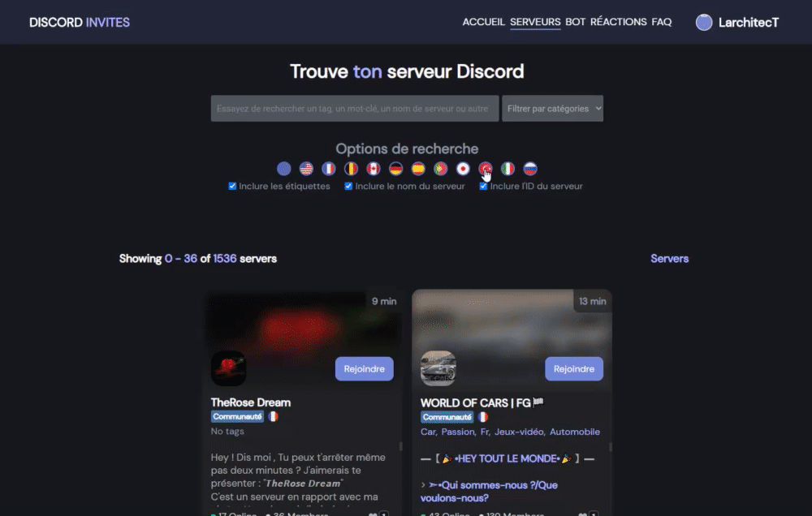Image resolution: width=812 pixels, height=516 pixels.
Task: Click French flag on WORLD OF CARS card
Action: click(483, 417)
